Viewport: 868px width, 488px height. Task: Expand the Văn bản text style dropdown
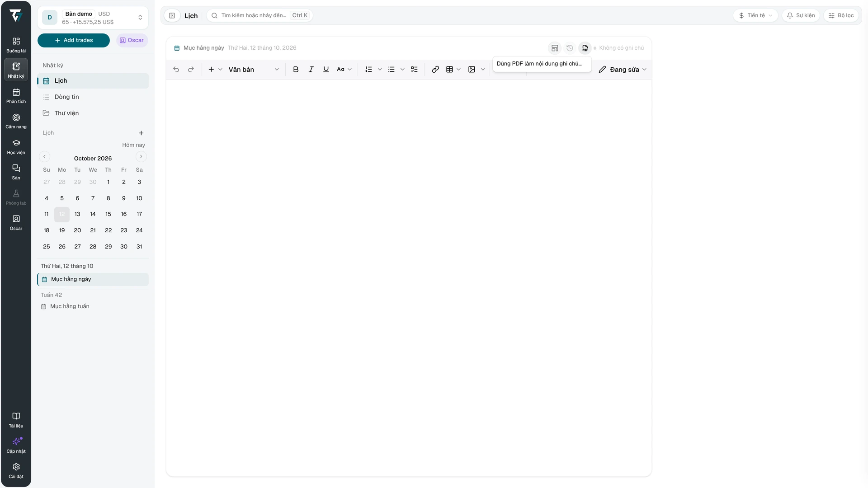pos(254,69)
